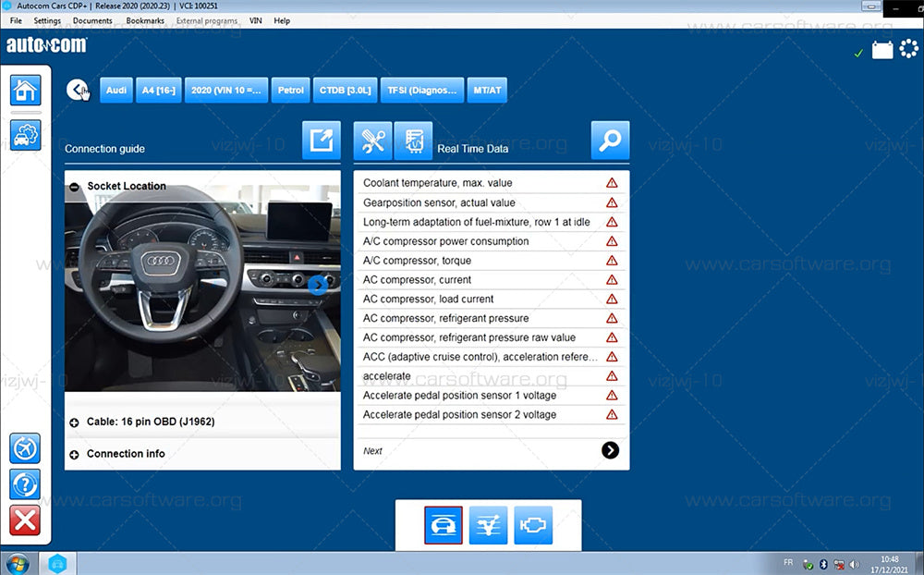The width and height of the screenshot is (924, 575).
Task: Select the car icon in bottom toolbar
Action: (x=444, y=525)
